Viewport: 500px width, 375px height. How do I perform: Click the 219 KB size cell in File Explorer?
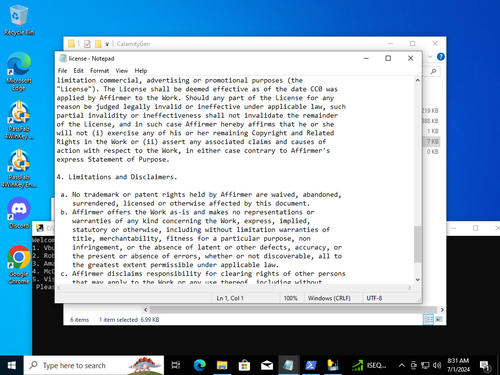tap(430, 110)
